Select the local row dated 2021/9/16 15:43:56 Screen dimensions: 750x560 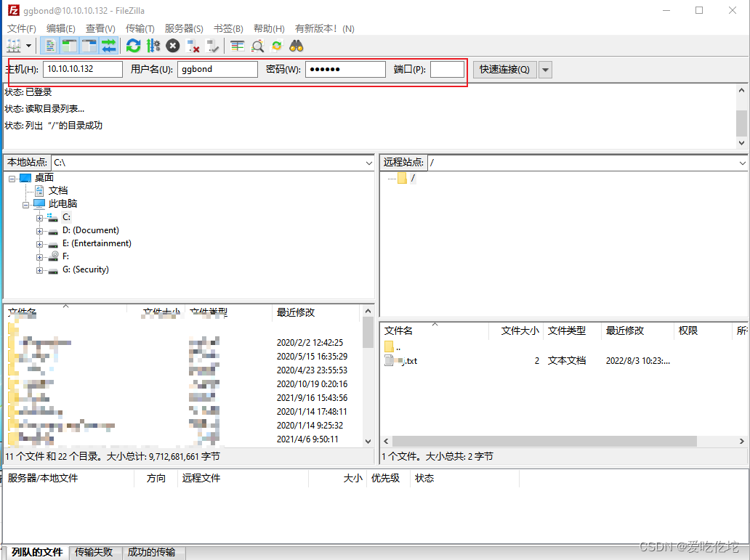[184, 398]
